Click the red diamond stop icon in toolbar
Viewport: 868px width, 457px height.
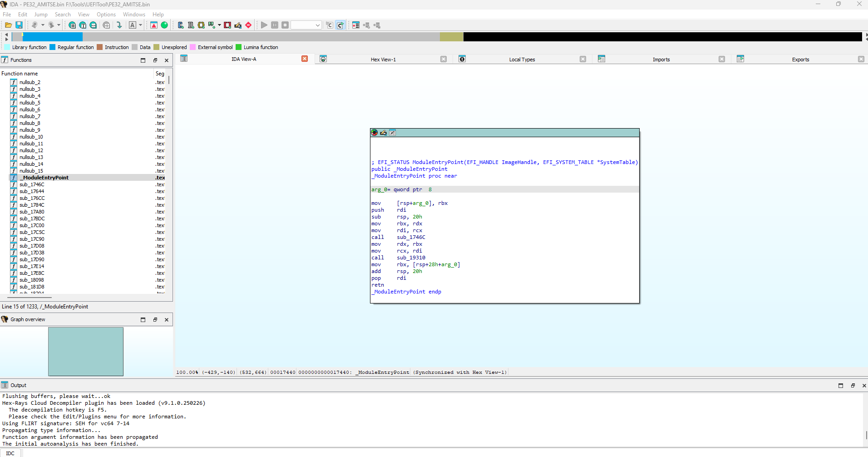(x=248, y=25)
